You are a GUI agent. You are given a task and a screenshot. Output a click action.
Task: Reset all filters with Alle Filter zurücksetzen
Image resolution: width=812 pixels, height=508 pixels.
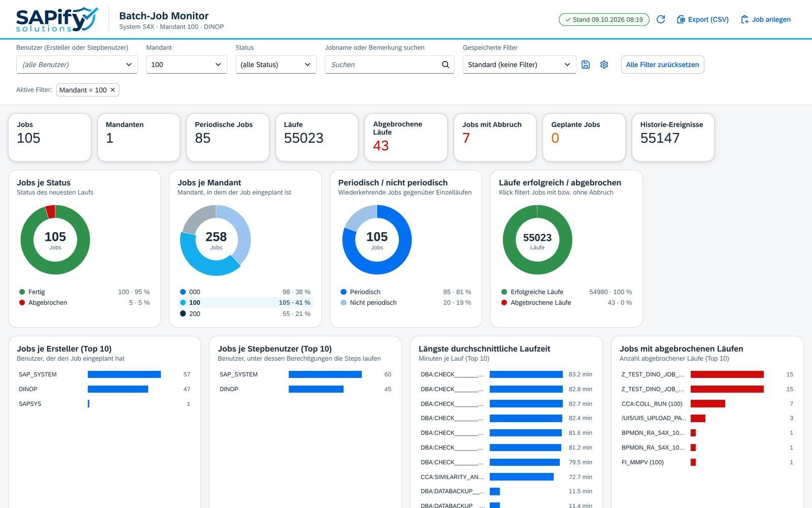[x=662, y=65]
